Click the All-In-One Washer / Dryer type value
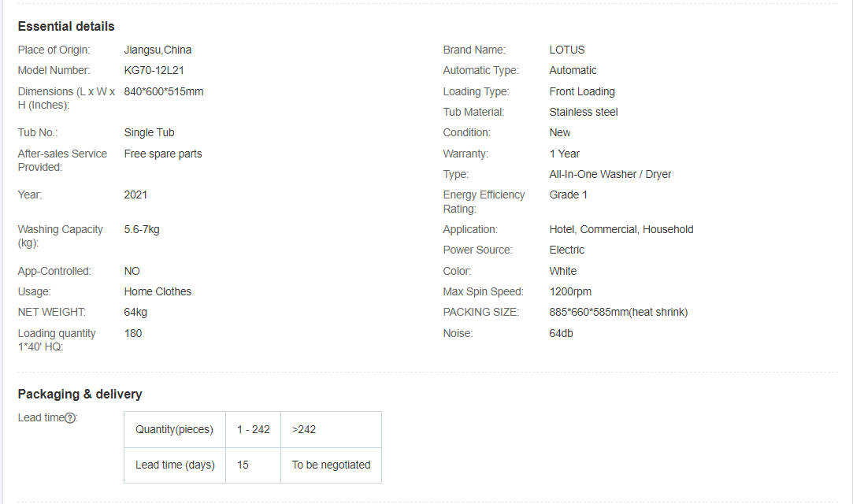This screenshot has height=504, width=853. [610, 174]
